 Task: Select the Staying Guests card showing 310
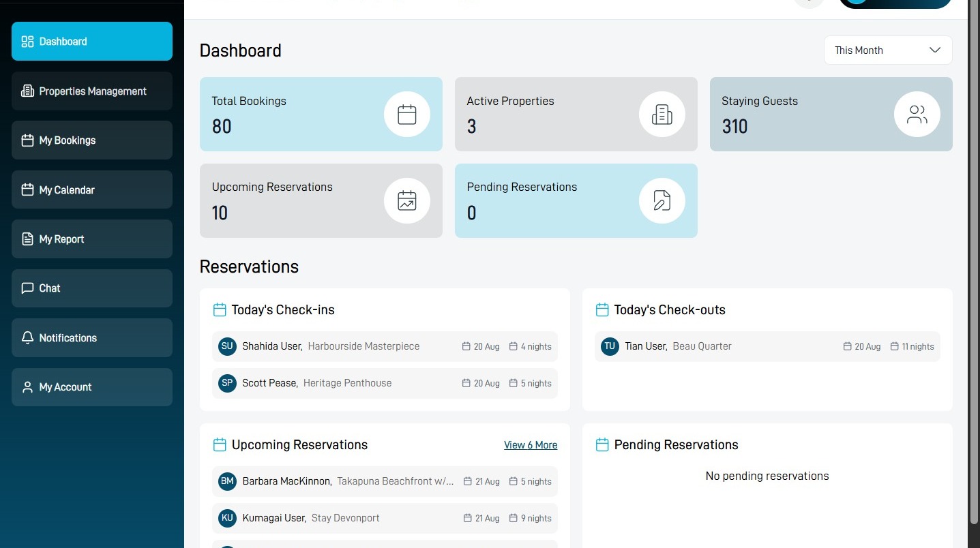[831, 114]
